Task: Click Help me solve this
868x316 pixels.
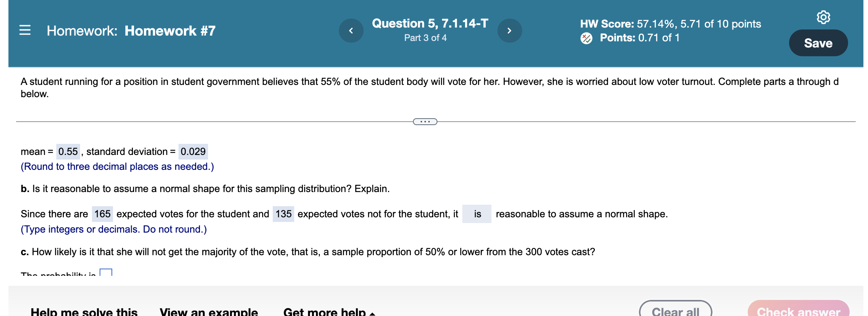Action: click(84, 311)
